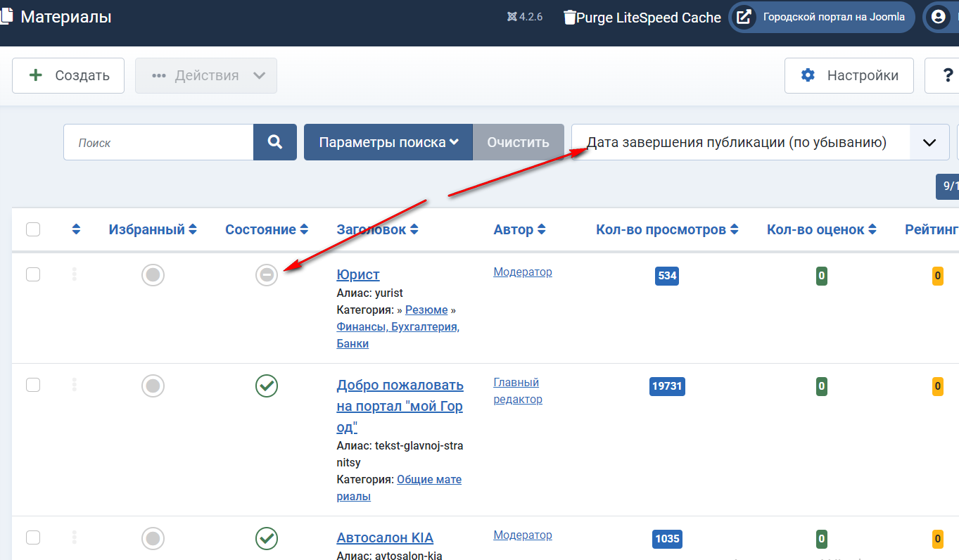Click published status icon for Автосалон KIA
Viewport: 959px width, 560px height.
click(x=267, y=539)
